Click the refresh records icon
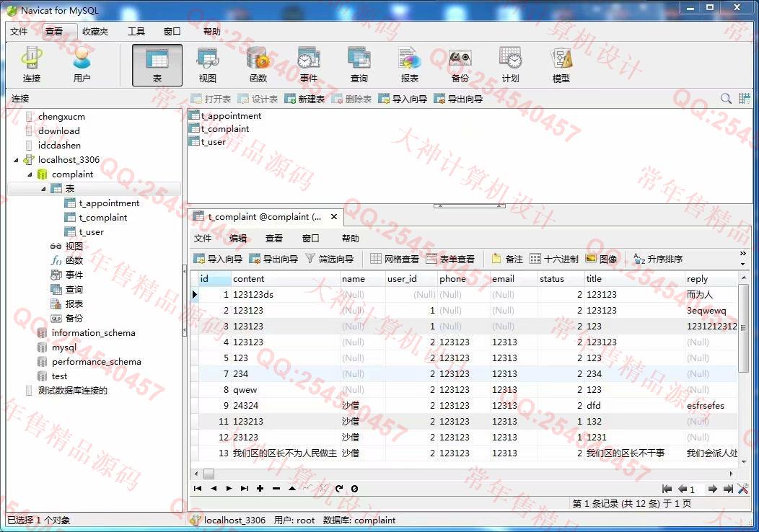Screen dimensions: 759x532 [339, 489]
